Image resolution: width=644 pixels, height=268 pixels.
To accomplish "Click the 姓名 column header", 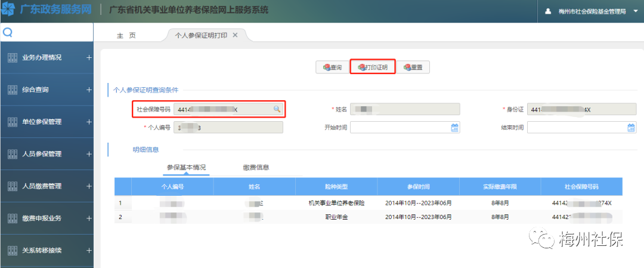I will pyautogui.click(x=255, y=187).
